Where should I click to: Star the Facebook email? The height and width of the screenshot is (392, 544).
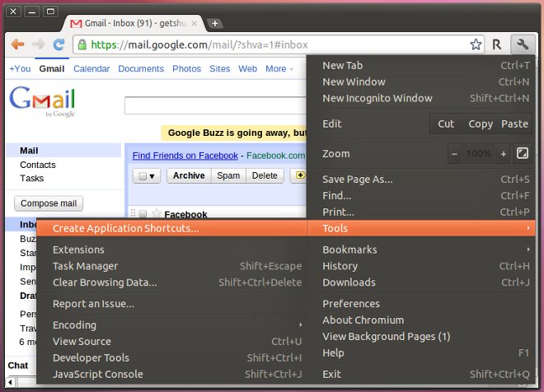157,213
